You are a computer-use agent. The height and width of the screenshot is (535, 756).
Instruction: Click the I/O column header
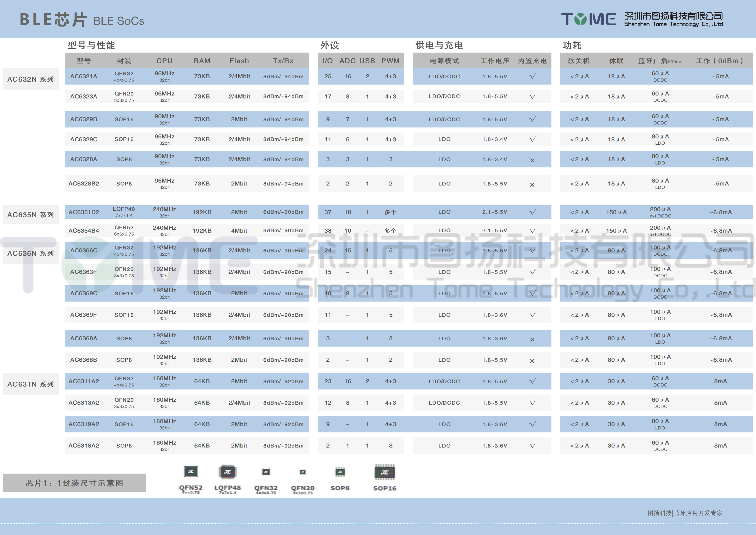328,61
